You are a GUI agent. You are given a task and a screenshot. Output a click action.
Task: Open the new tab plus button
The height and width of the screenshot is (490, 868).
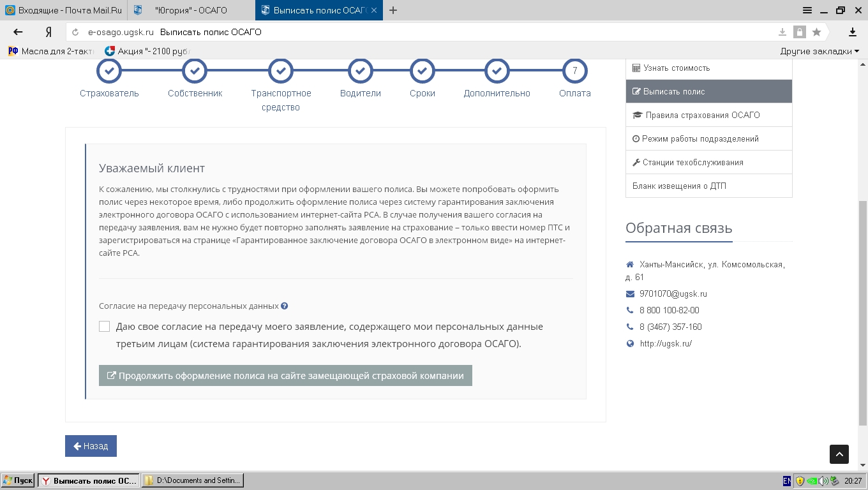pyautogui.click(x=393, y=10)
